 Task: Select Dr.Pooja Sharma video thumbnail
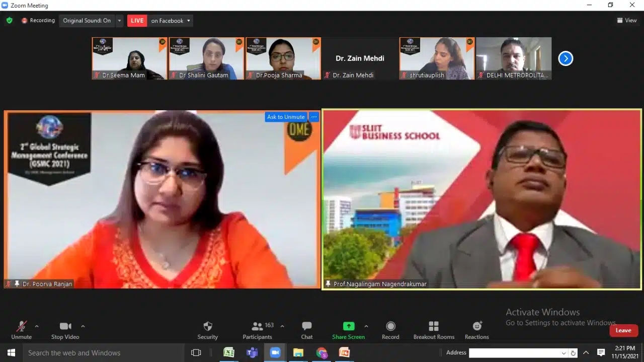(x=283, y=58)
